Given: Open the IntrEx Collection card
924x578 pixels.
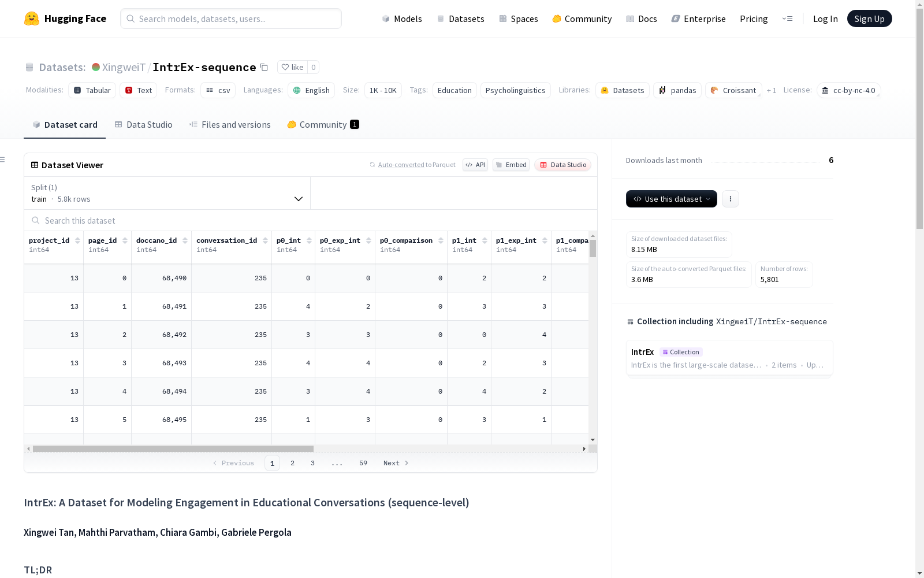Looking at the screenshot, I should pyautogui.click(x=729, y=358).
